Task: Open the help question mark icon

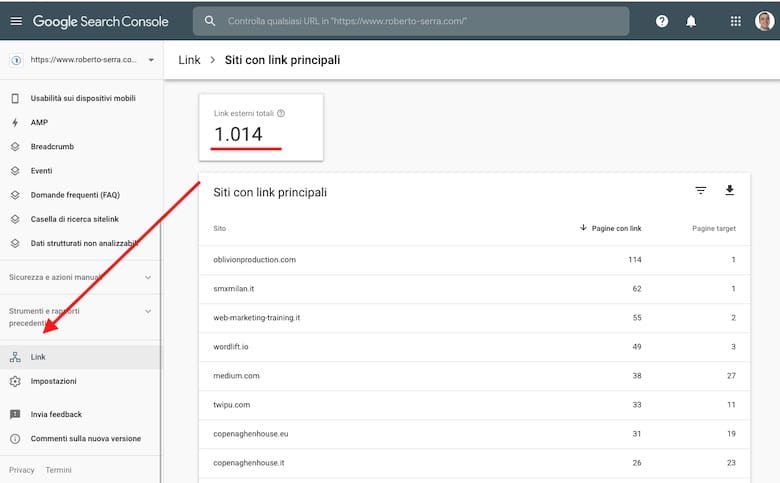Action: (662, 21)
